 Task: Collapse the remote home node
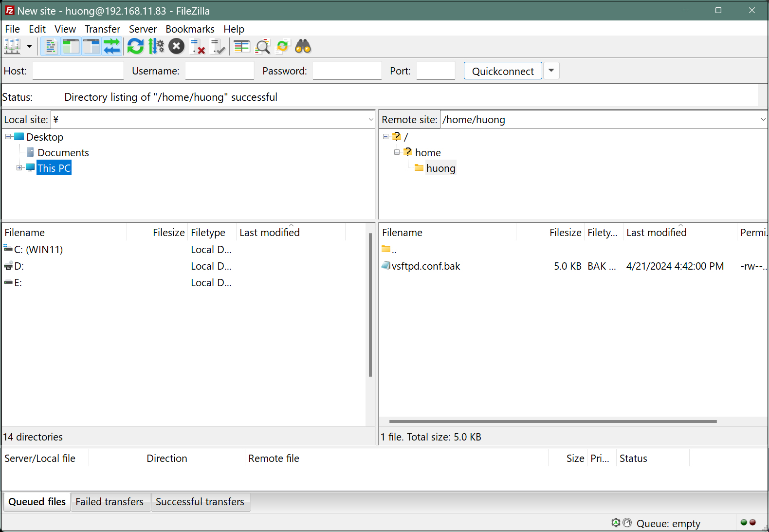(x=397, y=152)
